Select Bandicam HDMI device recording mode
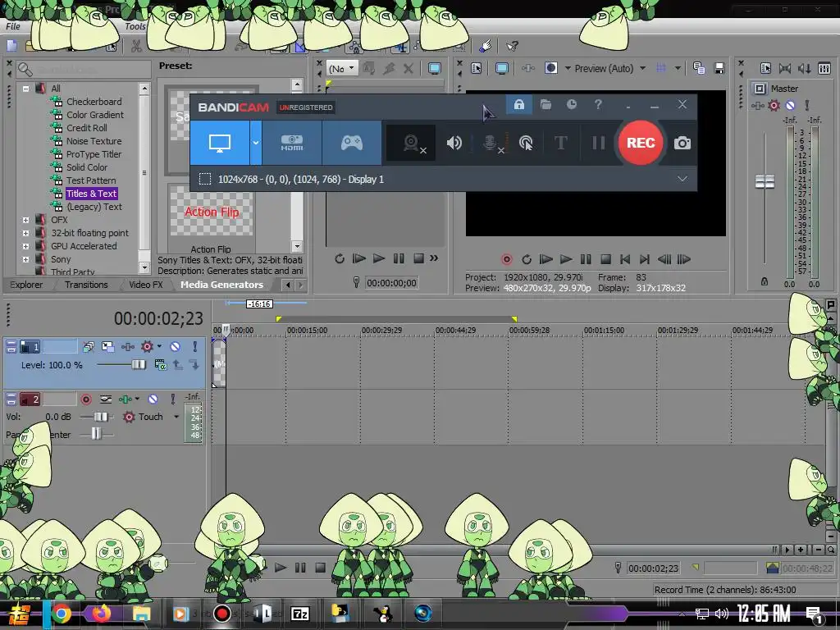The image size is (840, 630). [292, 143]
